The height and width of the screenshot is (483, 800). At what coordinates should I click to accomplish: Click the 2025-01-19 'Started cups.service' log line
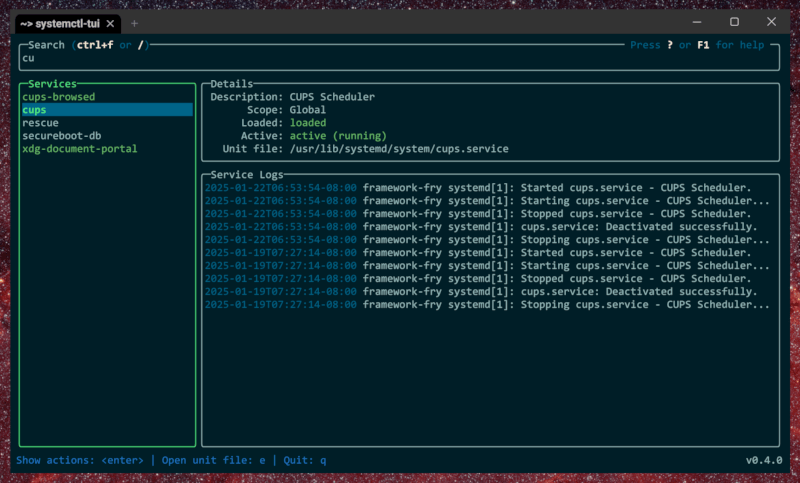click(478, 253)
